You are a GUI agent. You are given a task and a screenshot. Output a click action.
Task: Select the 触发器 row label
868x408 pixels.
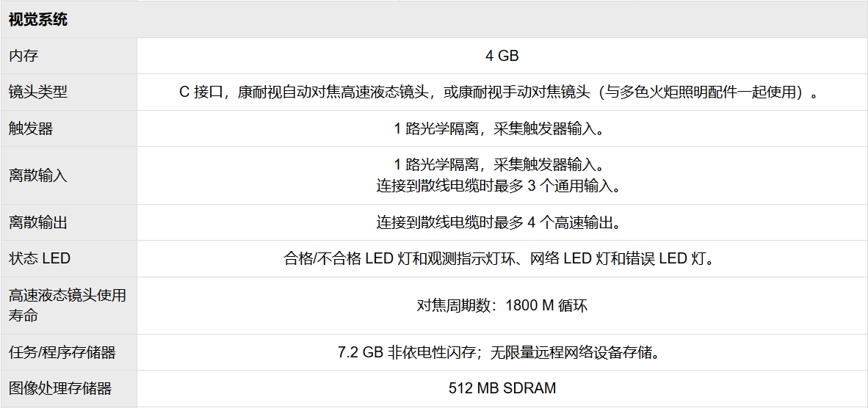click(31, 129)
